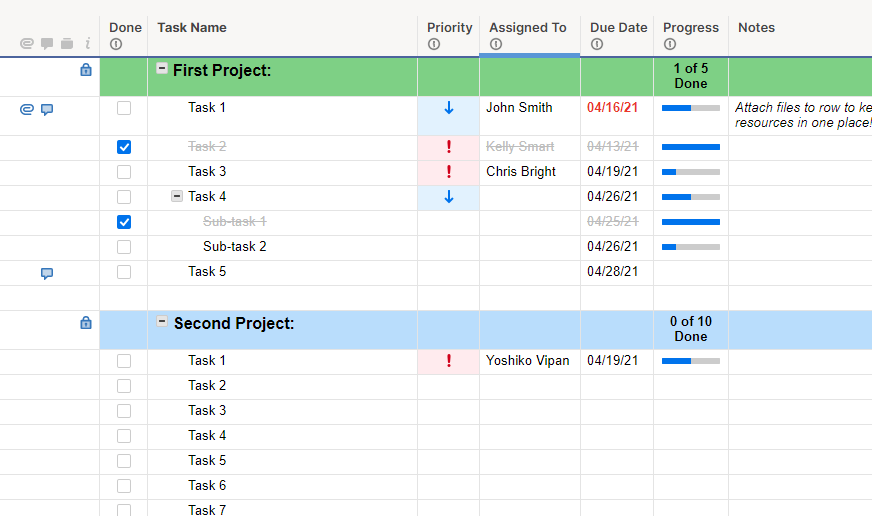This screenshot has height=516, width=872.
Task: Select the Task Name column header
Action: click(x=192, y=28)
